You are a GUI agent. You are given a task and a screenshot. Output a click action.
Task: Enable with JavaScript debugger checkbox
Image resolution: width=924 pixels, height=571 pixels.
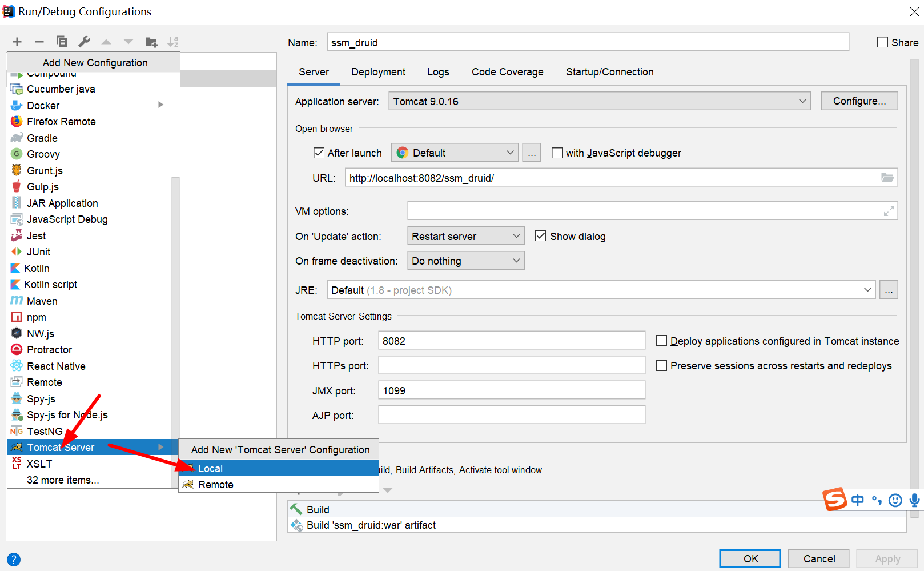(557, 153)
